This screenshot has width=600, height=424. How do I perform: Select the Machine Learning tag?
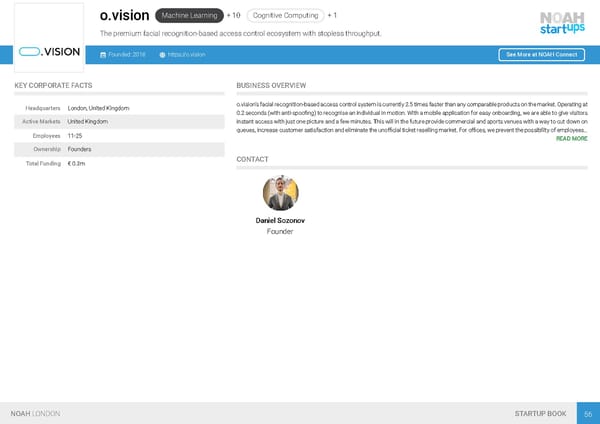tap(189, 16)
